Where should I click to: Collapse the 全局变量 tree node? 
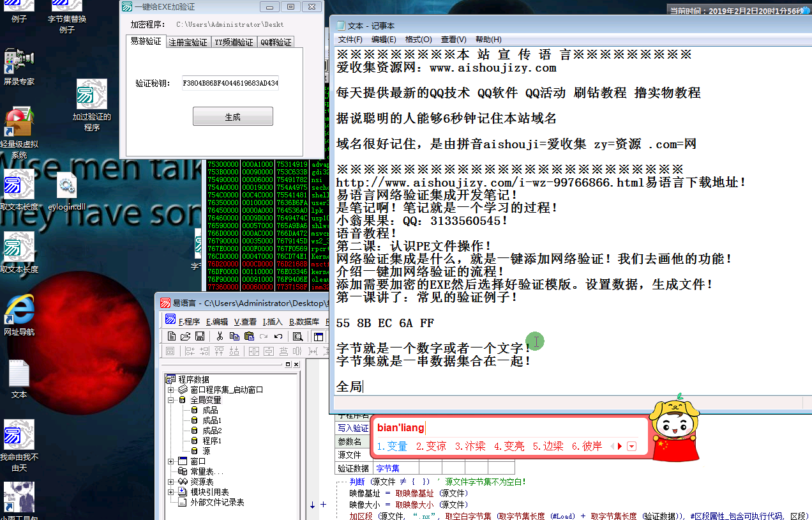(170, 400)
